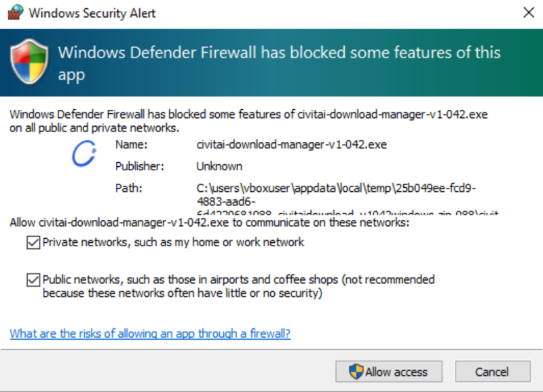Image resolution: width=543 pixels, height=392 pixels.
Task: Click the Allow access button
Action: [x=388, y=372]
